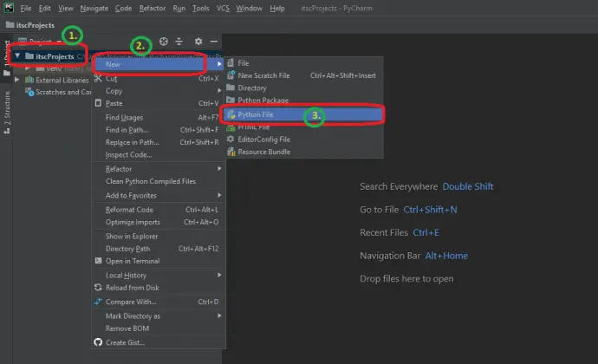Hide the Project panel with minus icon

click(x=214, y=41)
